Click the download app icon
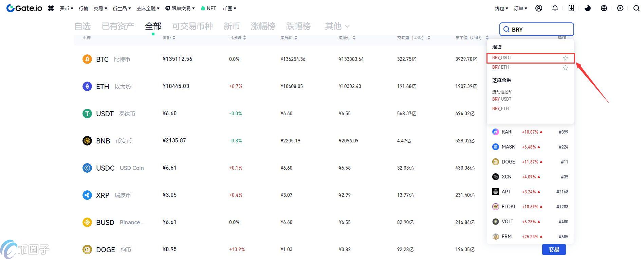This screenshot has width=644, height=259. click(571, 8)
